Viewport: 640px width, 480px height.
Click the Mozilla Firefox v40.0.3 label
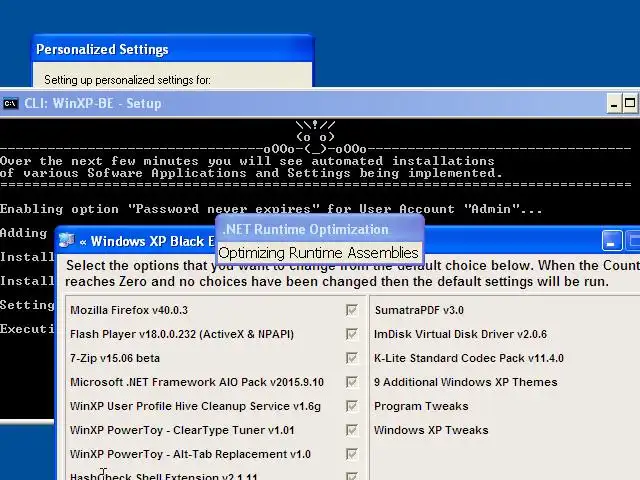click(x=129, y=310)
